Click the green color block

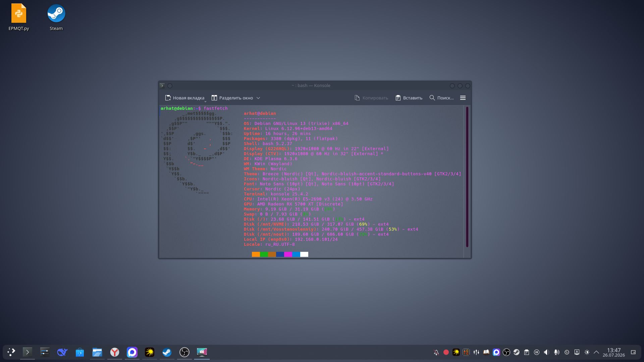(264, 254)
